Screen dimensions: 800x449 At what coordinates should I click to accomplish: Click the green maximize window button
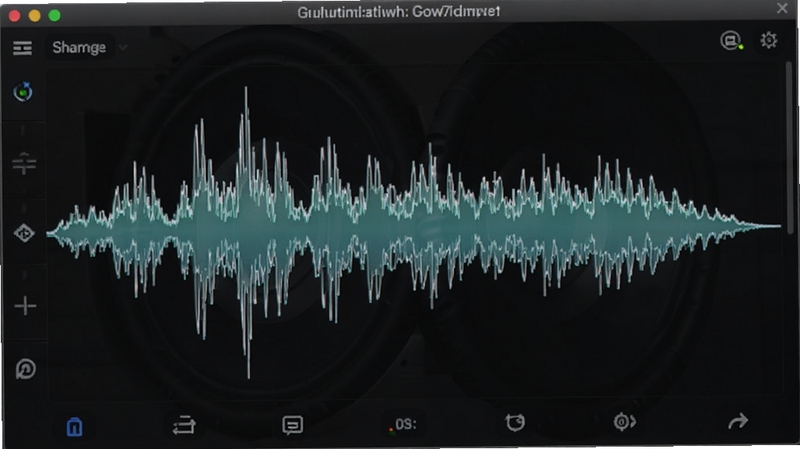click(55, 16)
